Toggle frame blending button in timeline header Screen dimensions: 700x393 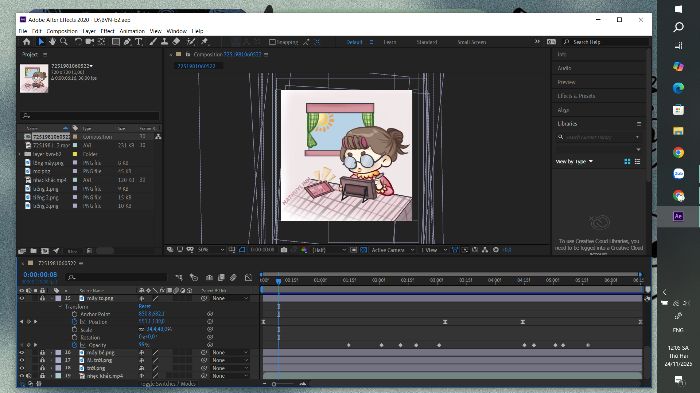[x=221, y=277]
